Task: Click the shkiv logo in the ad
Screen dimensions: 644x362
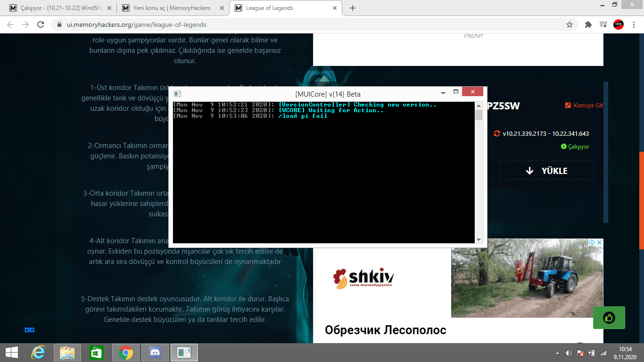Action: tap(363, 277)
